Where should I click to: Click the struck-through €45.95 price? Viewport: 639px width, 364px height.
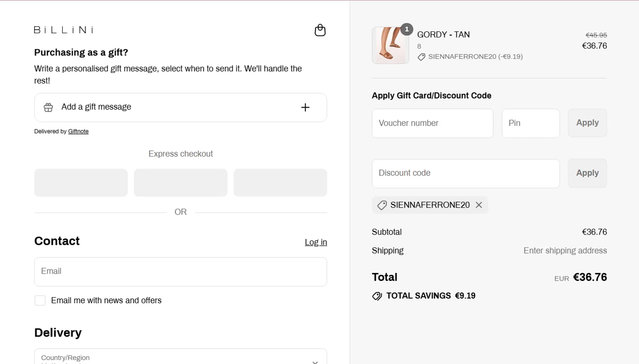click(596, 35)
